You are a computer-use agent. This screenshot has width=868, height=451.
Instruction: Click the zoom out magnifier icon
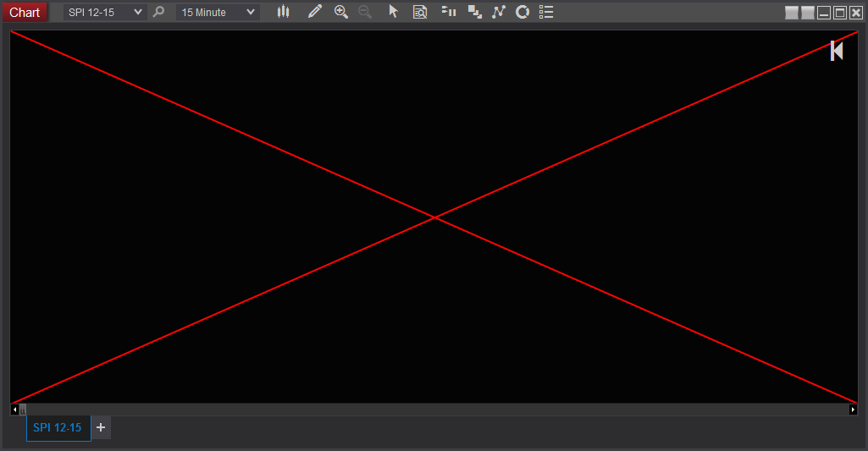(x=365, y=12)
